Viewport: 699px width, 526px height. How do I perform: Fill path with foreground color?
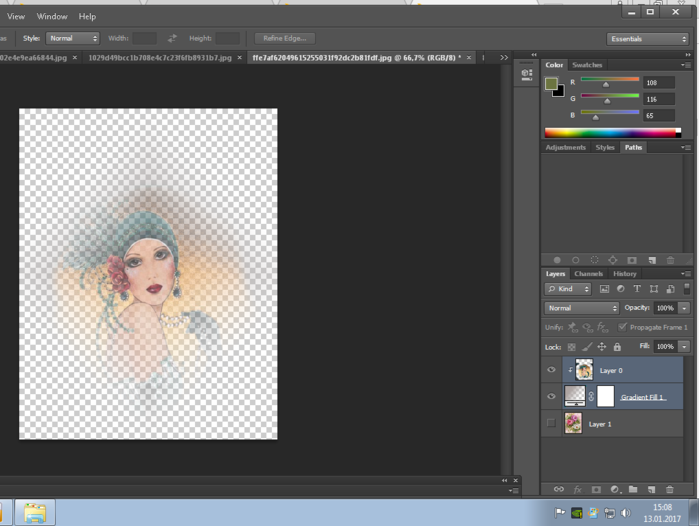[557, 260]
